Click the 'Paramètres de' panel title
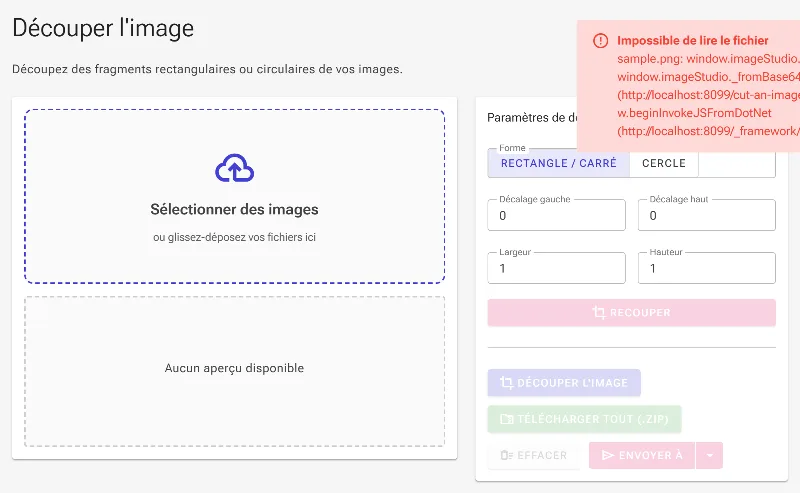This screenshot has width=800, height=493. point(532,118)
